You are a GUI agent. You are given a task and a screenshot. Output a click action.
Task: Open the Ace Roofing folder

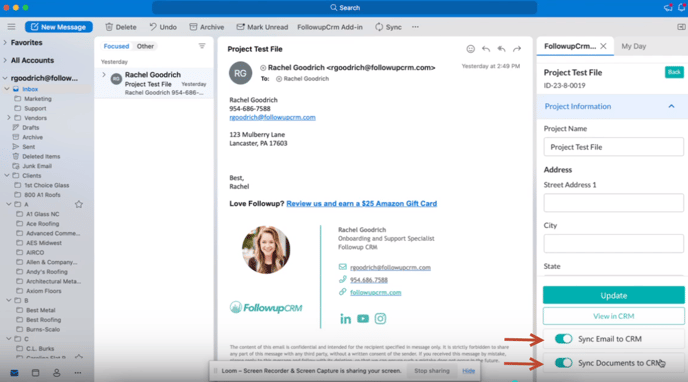coord(42,224)
